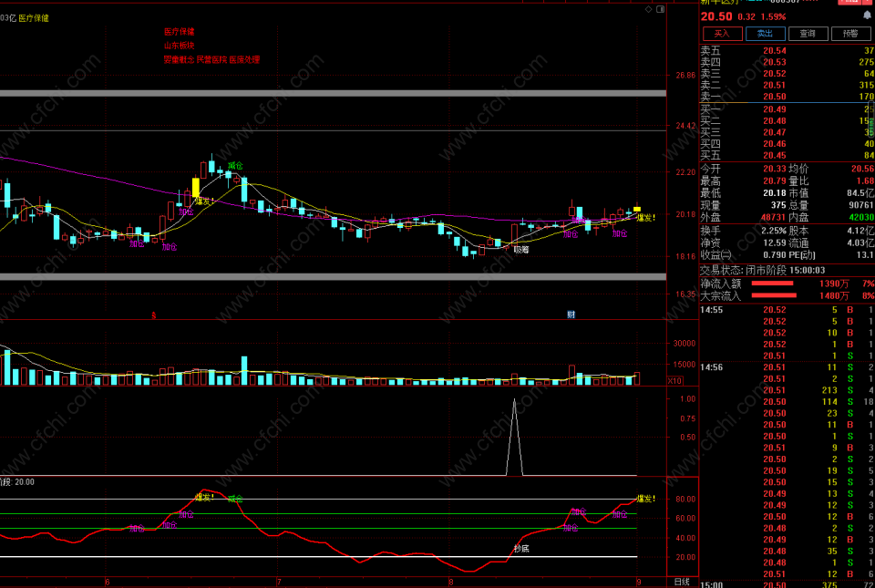Select the 买二 20.48 order row
This screenshot has height=588, width=875.
(x=787, y=120)
